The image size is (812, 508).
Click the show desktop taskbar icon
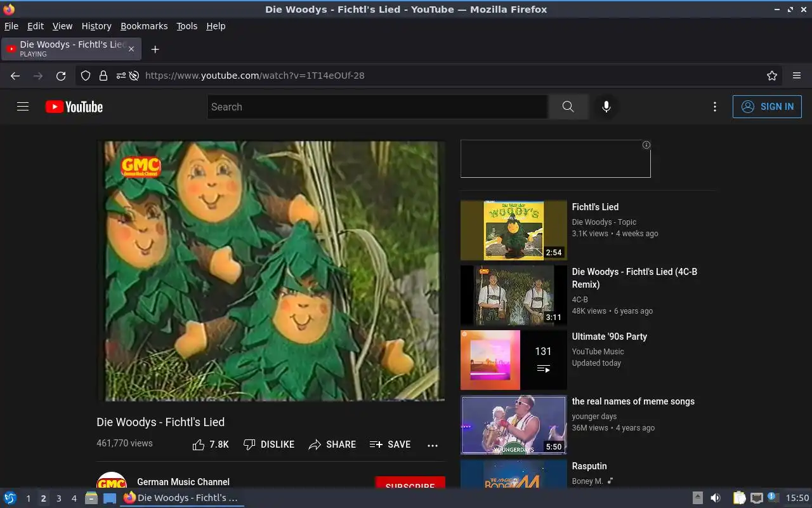110,498
